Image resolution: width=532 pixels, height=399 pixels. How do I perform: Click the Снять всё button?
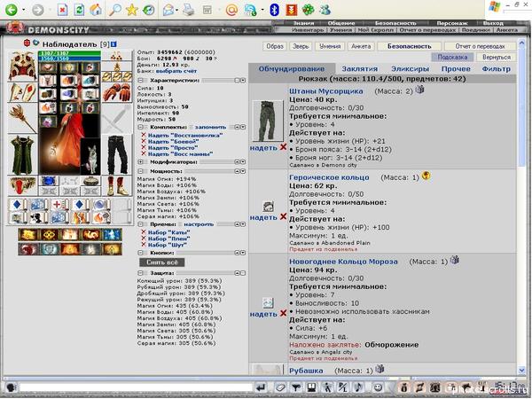click(162, 262)
